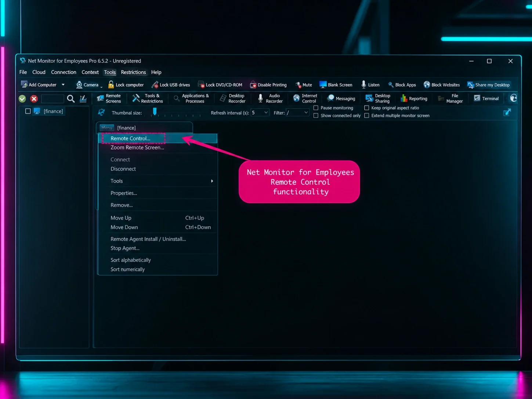Click the Add Computer toolbar icon
Screen dimensions: 532x399
tap(24, 85)
